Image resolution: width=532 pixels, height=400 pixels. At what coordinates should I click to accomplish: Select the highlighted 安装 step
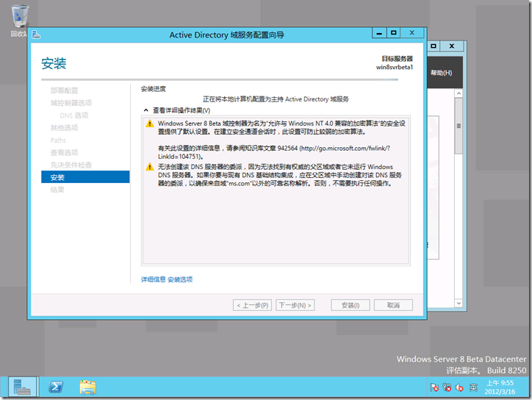click(x=85, y=177)
